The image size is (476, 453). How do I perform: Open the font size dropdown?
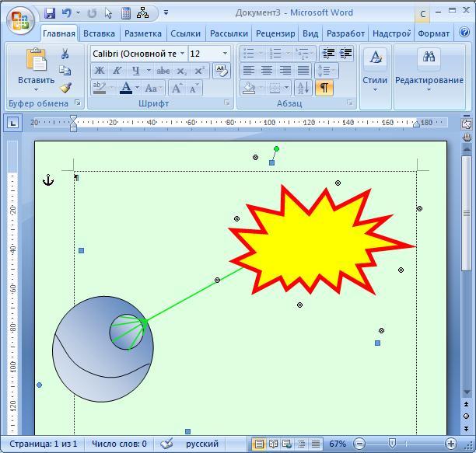pyautogui.click(x=226, y=54)
